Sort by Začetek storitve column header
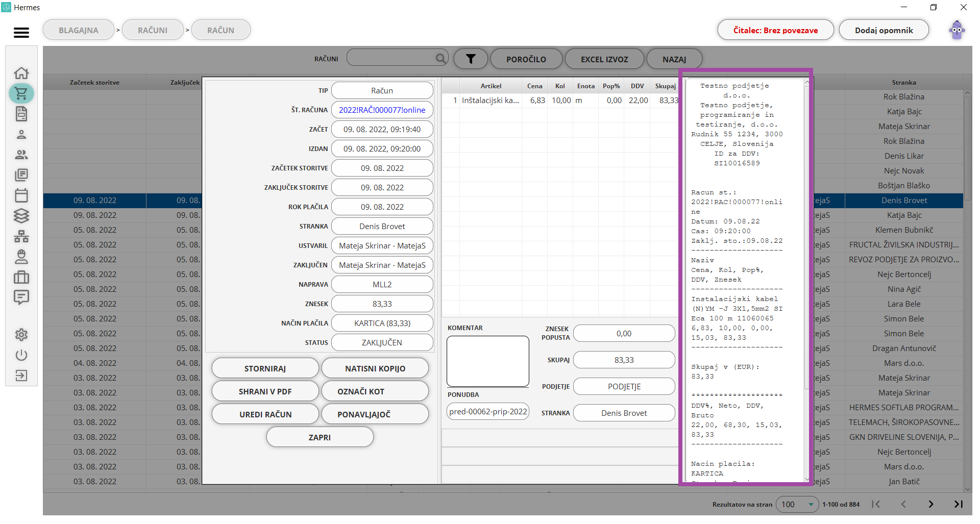This screenshot has width=980, height=524. (94, 82)
